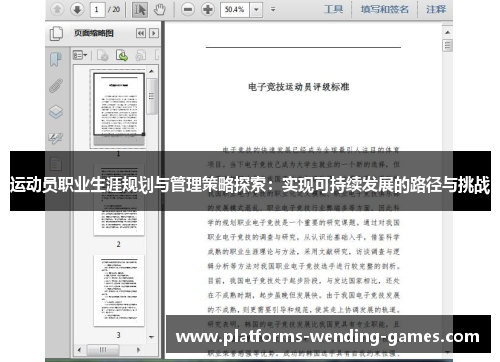Collapse thumbnail panel with double-arrow button
The height and width of the screenshot is (362, 500).
[x=141, y=33]
